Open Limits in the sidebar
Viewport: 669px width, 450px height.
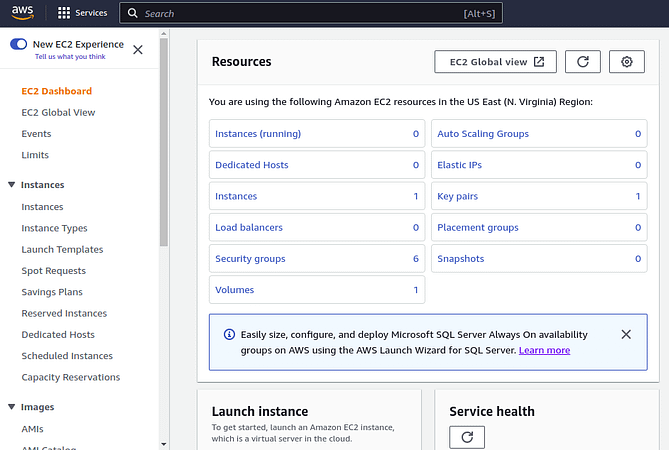tap(35, 155)
